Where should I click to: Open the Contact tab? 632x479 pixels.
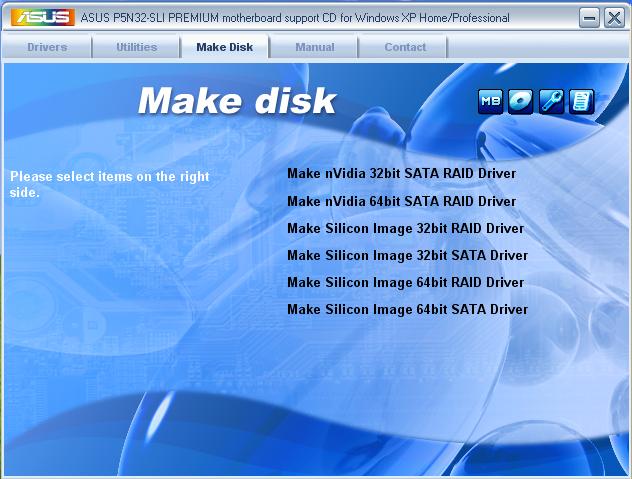tap(405, 47)
